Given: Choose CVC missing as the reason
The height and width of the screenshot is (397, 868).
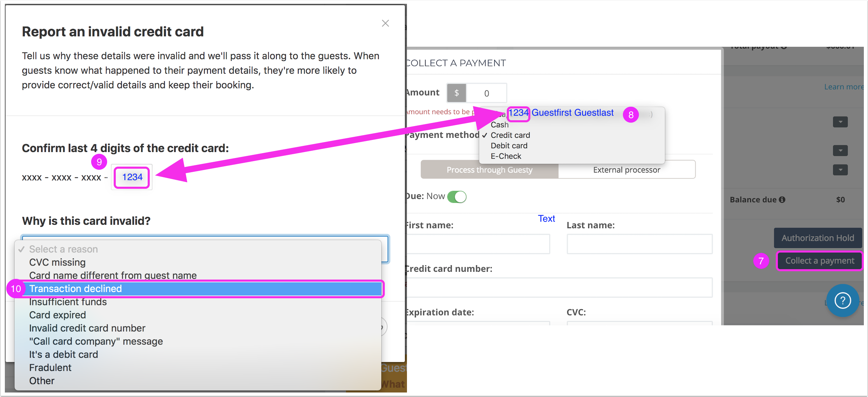Looking at the screenshot, I should coord(198,262).
